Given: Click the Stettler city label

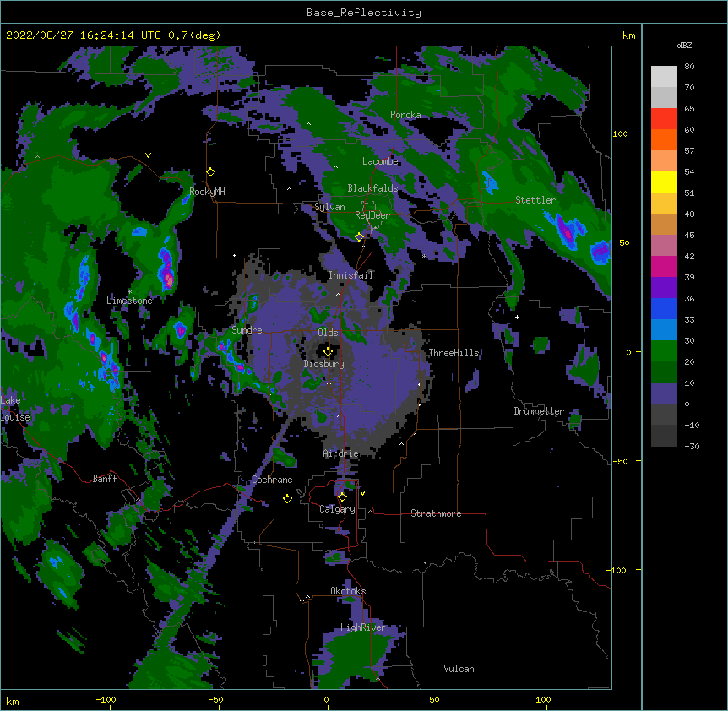Looking at the screenshot, I should pyautogui.click(x=535, y=200).
